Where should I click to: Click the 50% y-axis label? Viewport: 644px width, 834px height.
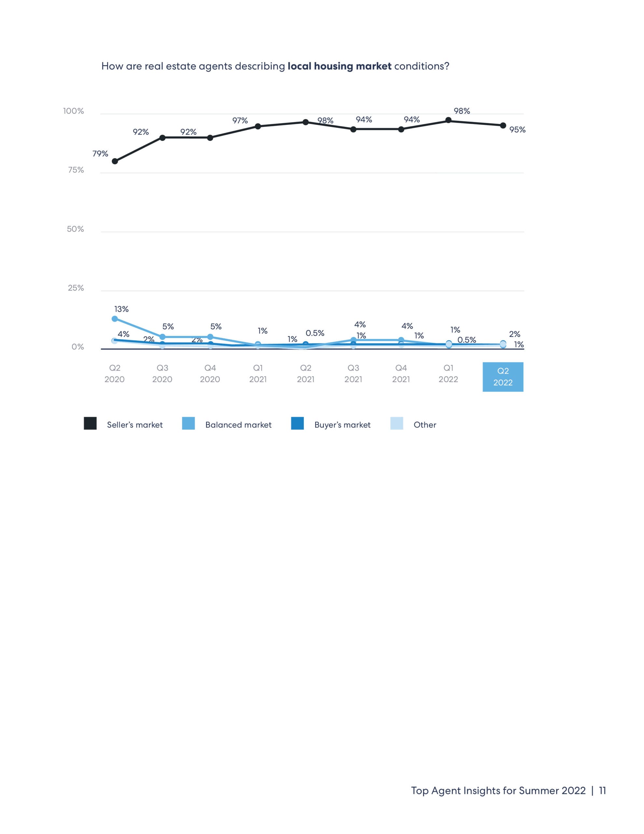point(75,229)
